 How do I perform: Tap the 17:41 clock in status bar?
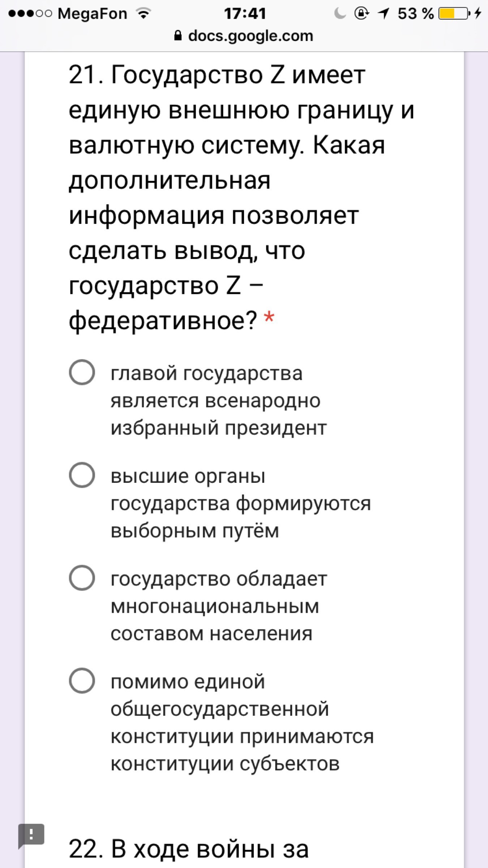point(245,14)
